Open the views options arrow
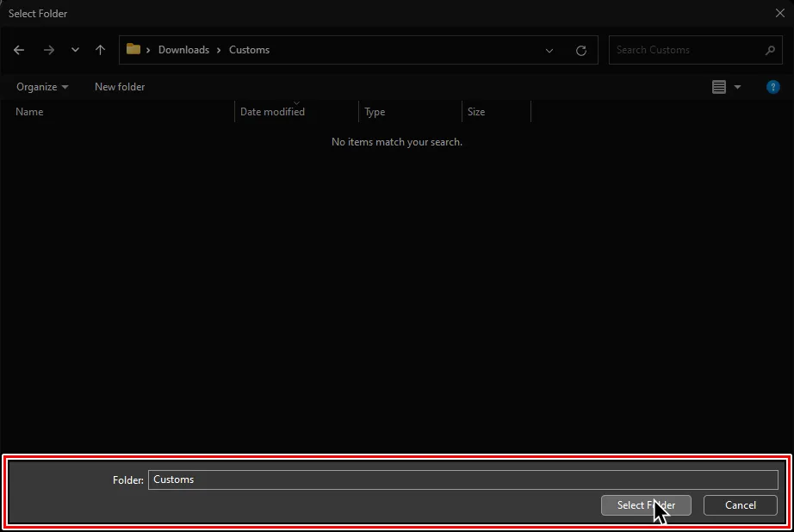 click(735, 86)
